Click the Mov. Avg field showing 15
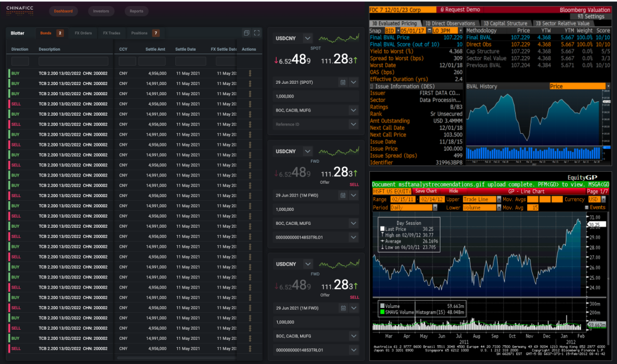The height and width of the screenshot is (364, 617). pyautogui.click(x=533, y=207)
